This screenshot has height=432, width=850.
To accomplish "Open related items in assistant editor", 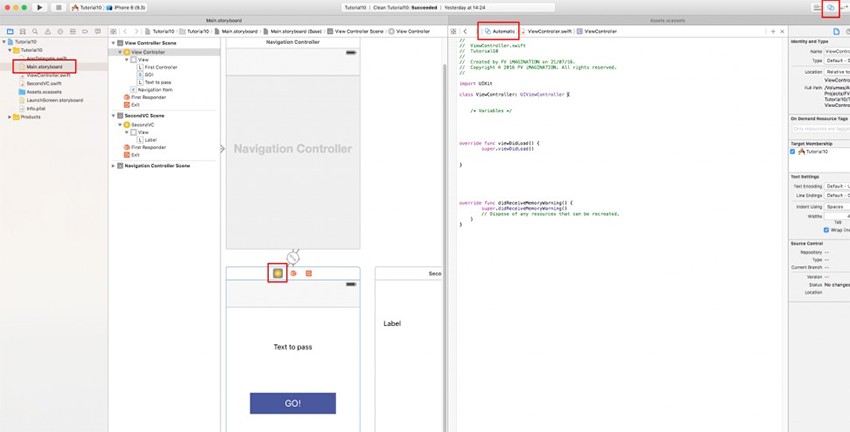I will point(454,31).
